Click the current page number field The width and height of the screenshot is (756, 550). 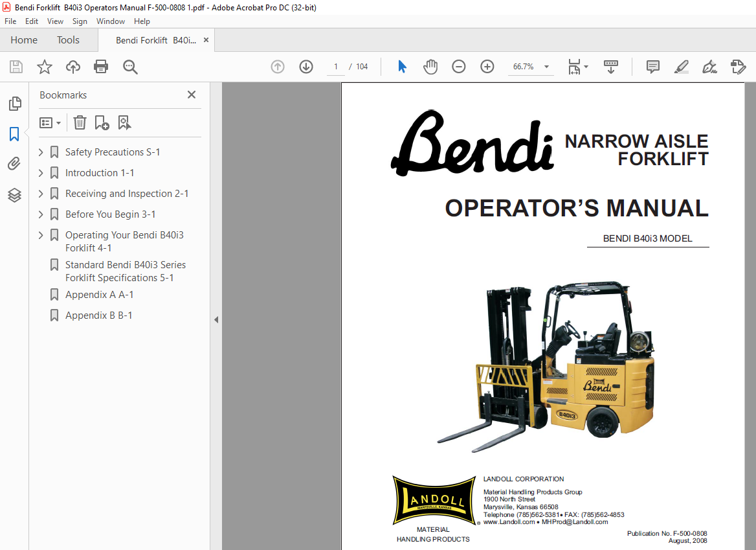(335, 67)
